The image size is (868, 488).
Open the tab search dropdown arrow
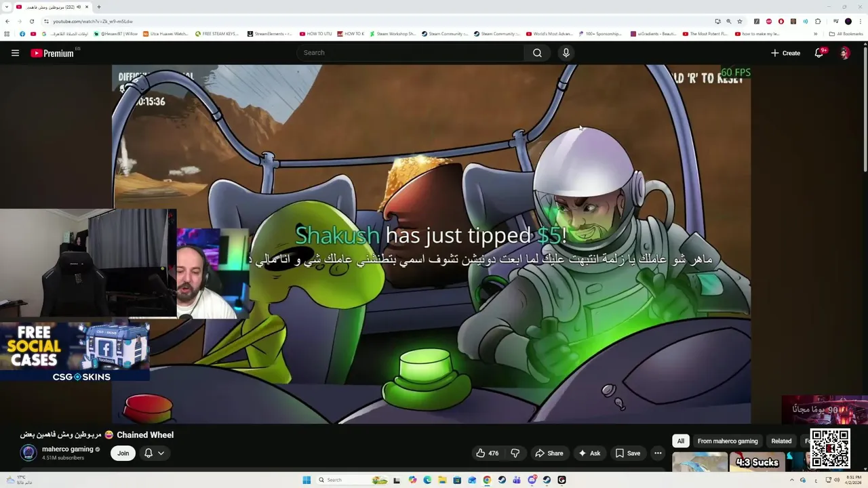[7, 7]
